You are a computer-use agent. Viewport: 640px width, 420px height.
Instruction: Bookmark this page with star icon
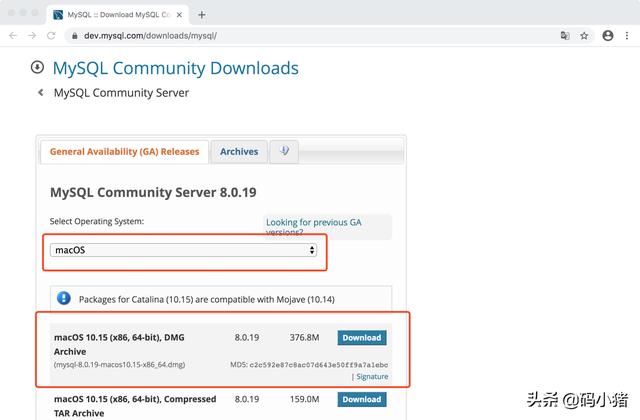[584, 36]
